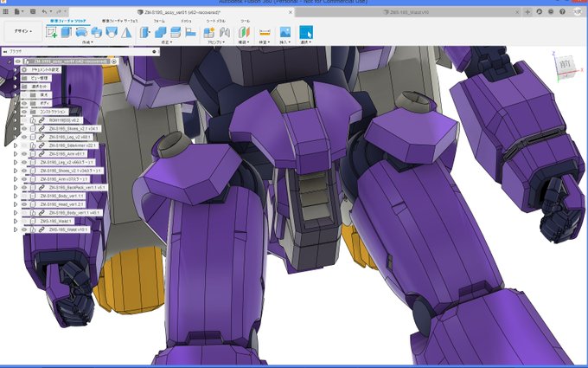This screenshot has width=588, height=368.
Task: Select the Combine bodies tool icon
Action: (x=161, y=33)
